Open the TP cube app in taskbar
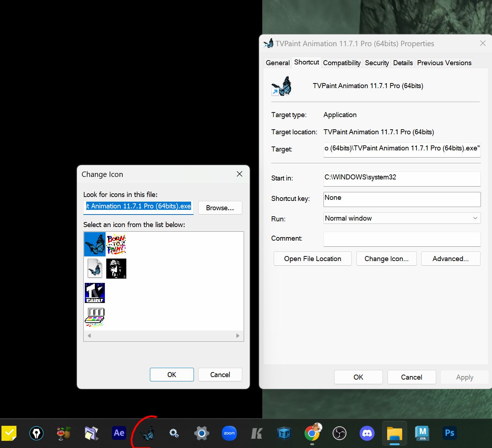This screenshot has height=448, width=492. pyautogui.click(x=284, y=433)
